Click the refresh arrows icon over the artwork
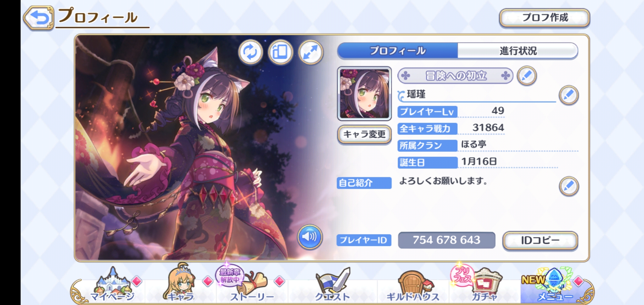The width and height of the screenshot is (644, 305). [x=250, y=52]
